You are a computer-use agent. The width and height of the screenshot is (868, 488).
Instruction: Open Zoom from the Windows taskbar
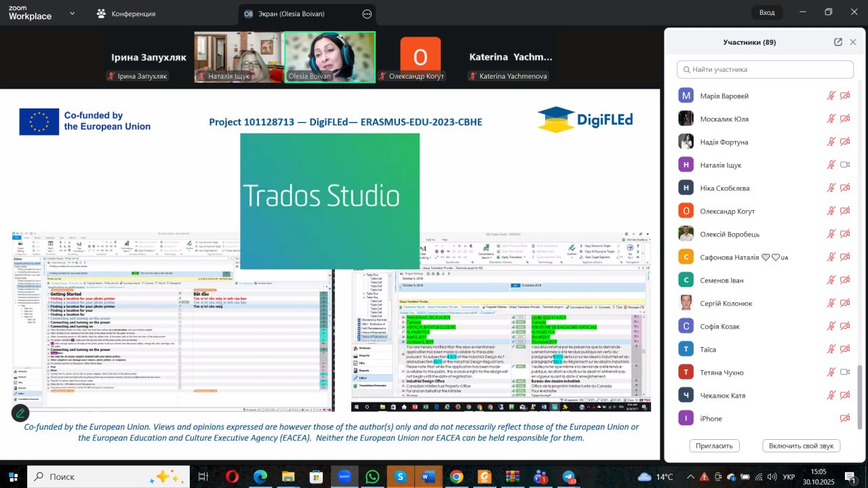[x=344, y=476]
